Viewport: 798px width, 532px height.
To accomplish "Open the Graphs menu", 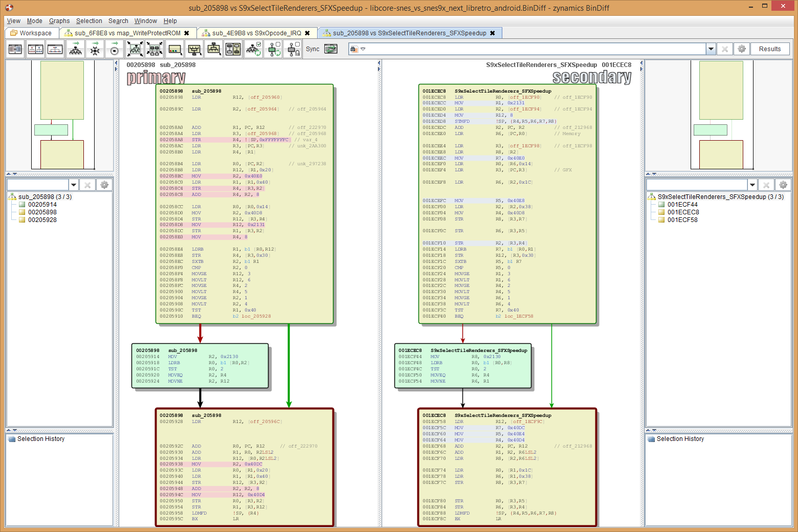I will click(x=59, y=21).
